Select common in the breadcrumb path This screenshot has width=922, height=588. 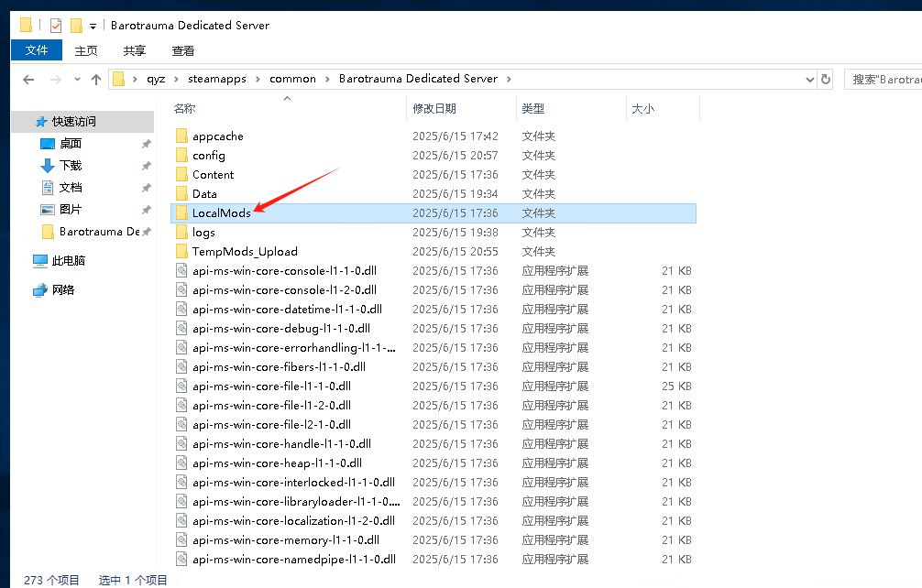click(x=293, y=79)
